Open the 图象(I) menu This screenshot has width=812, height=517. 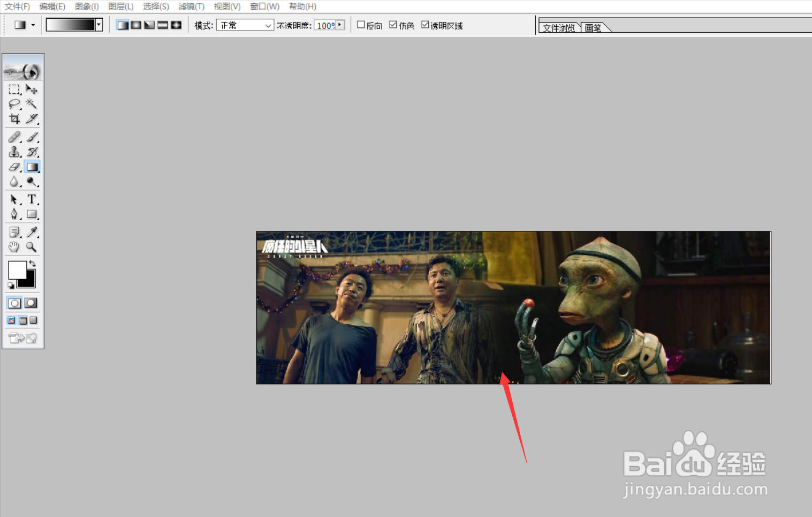coord(87,6)
